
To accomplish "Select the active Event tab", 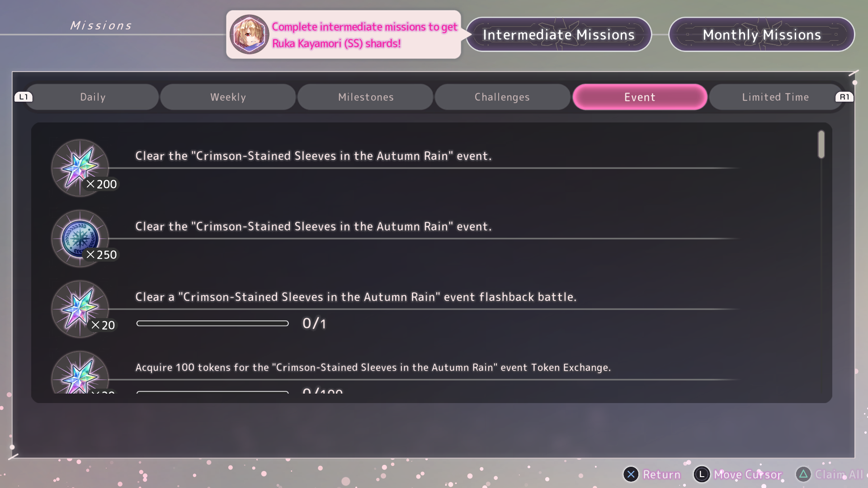I will [640, 97].
